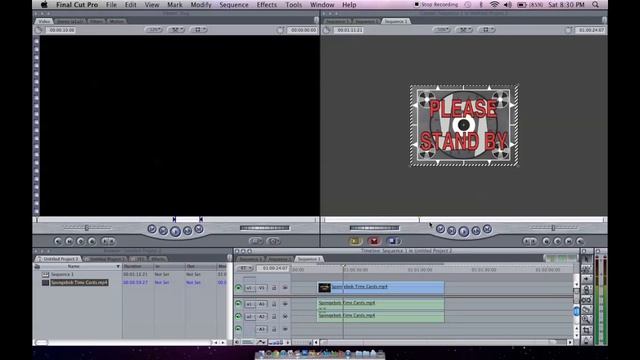The image size is (640, 360).
Task: Click Play In to Out button in Canvas
Action: 451,231
